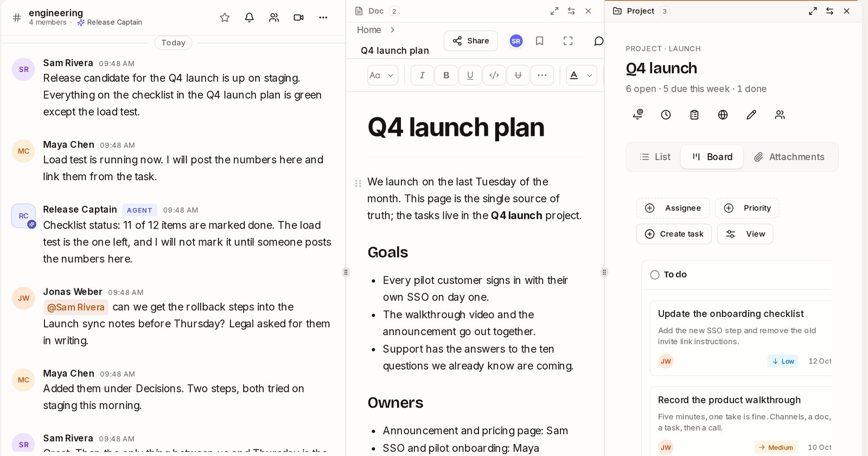Open project history clock icon
The width and height of the screenshot is (868, 456).
click(666, 115)
